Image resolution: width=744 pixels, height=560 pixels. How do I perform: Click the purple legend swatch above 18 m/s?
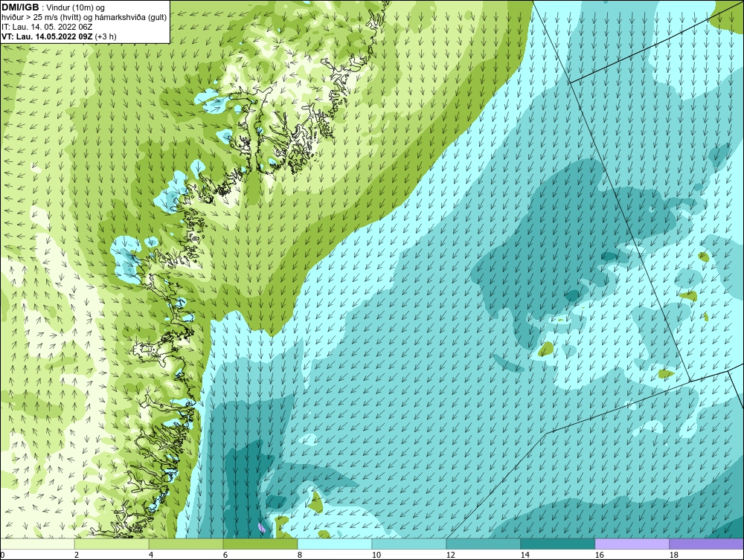pos(706,544)
